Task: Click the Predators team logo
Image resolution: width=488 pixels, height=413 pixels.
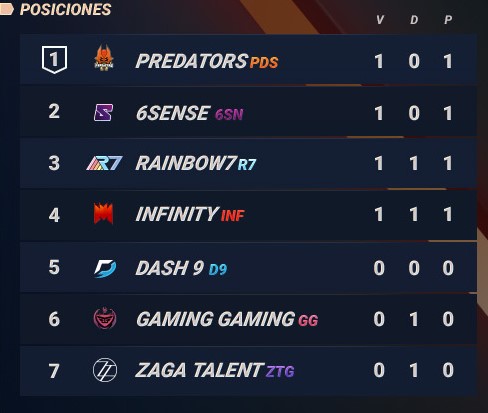Action: (104, 58)
